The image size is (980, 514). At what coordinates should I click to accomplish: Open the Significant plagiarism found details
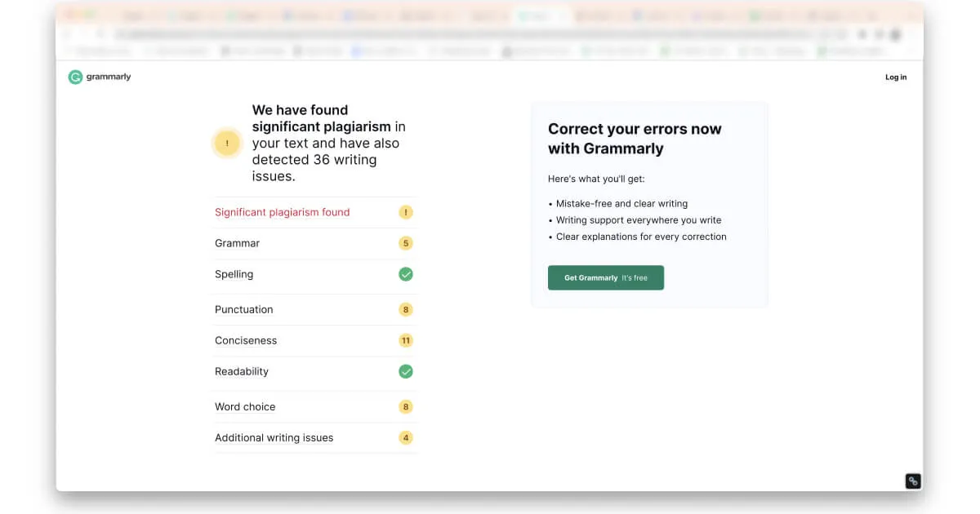[282, 211]
